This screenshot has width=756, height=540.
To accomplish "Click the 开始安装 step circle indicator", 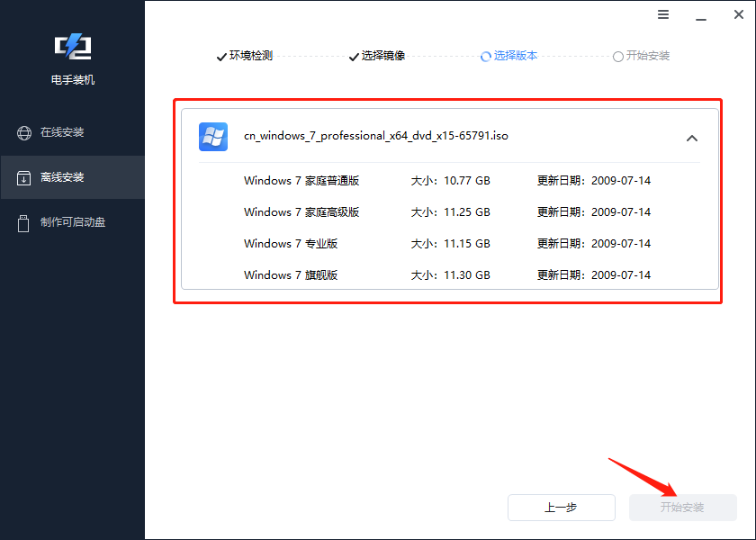I will tap(618, 56).
